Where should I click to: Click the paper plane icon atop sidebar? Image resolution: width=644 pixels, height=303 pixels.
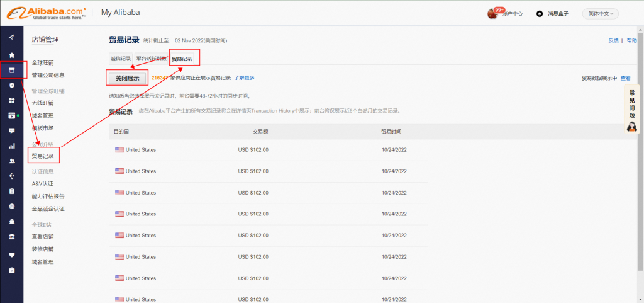11,37
